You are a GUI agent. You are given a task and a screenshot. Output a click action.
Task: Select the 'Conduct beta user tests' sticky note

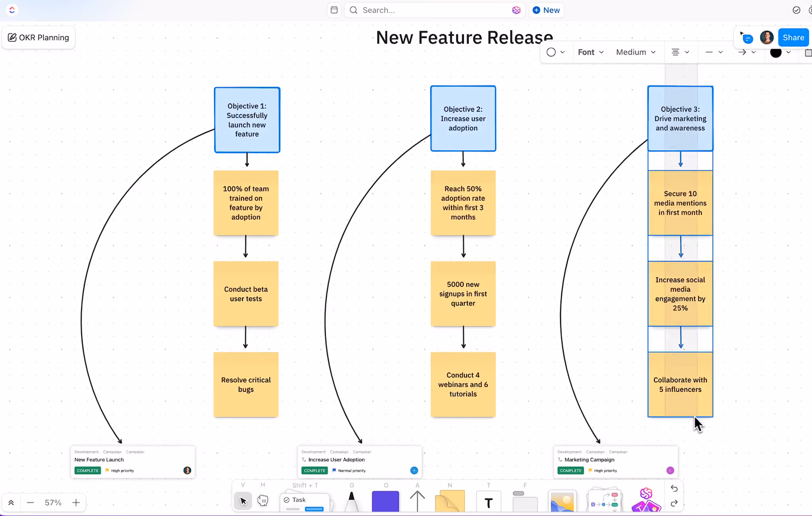(246, 294)
